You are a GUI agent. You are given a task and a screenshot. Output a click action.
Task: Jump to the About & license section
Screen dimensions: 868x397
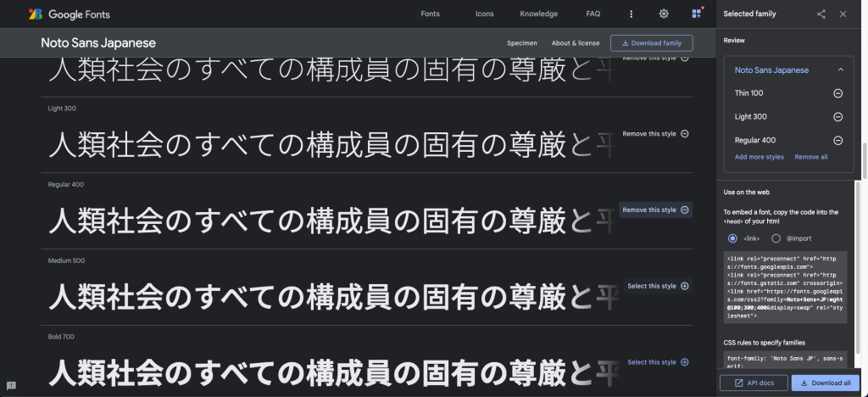[x=576, y=43]
